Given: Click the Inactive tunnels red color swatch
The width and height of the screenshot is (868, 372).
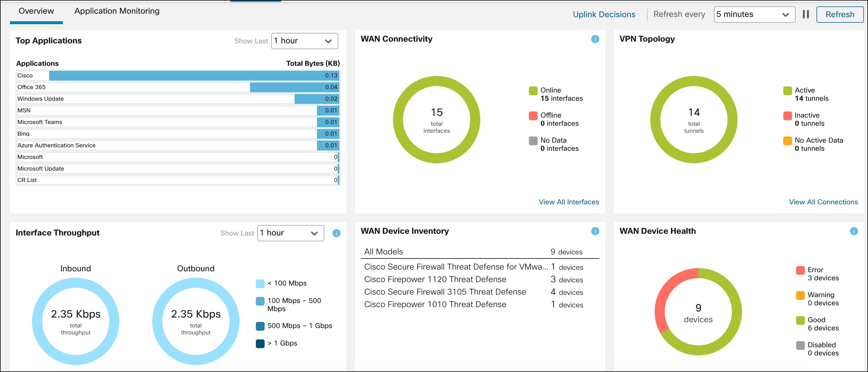Looking at the screenshot, I should coord(787,116).
